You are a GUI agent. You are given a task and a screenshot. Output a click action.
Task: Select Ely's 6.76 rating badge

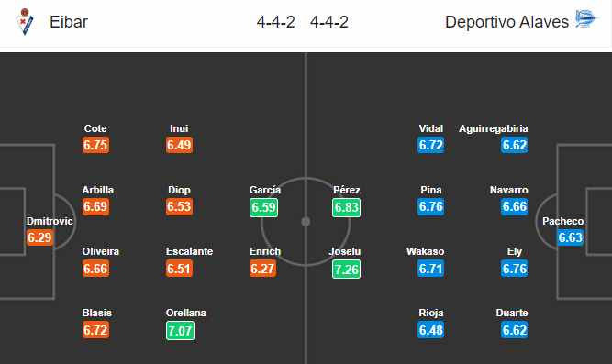point(515,269)
